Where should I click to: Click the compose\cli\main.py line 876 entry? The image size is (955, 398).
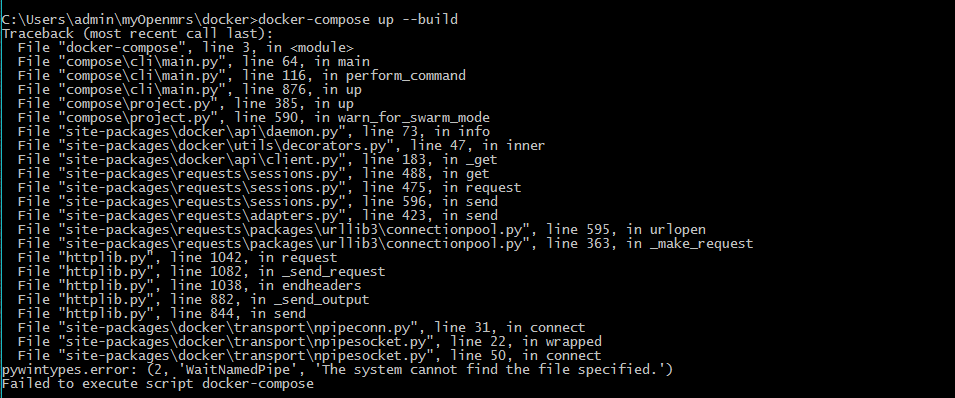click(189, 90)
